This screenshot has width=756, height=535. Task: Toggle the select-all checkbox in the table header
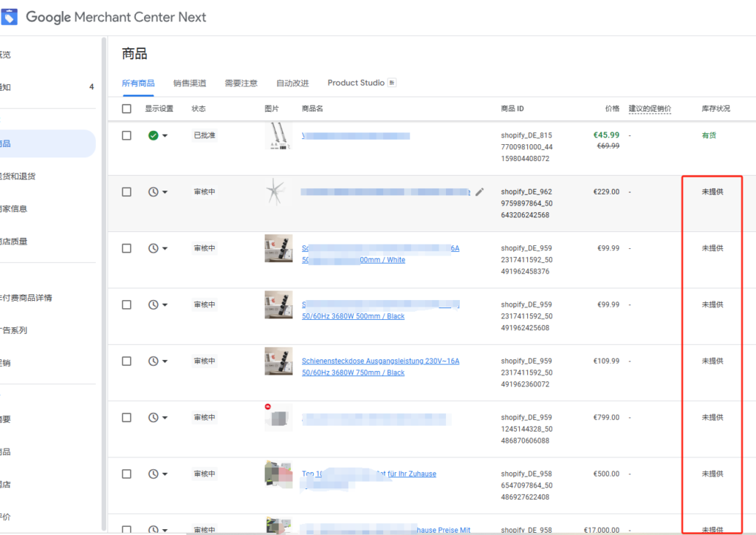[x=126, y=109]
